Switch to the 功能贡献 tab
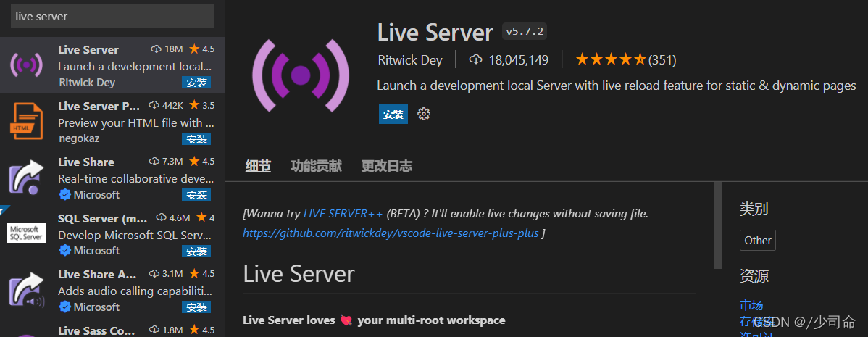Screen dimensions: 868x337 [x=316, y=165]
